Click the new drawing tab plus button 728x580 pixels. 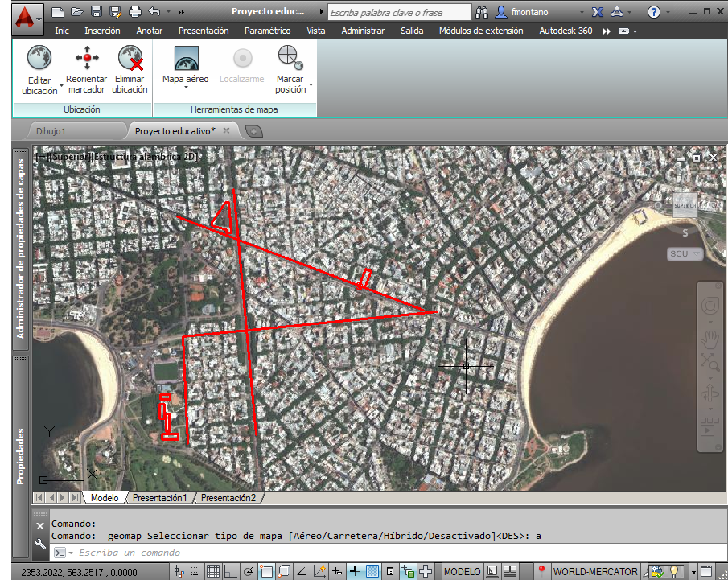254,132
